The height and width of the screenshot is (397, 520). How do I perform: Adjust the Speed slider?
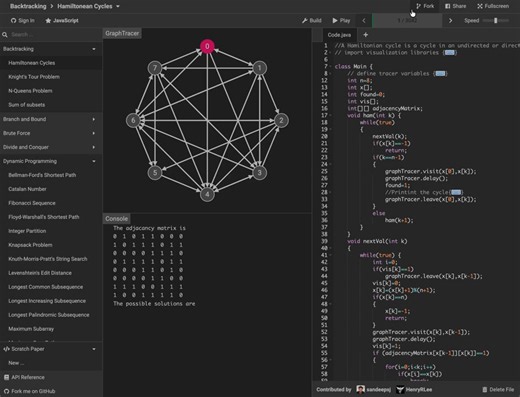[x=496, y=20]
